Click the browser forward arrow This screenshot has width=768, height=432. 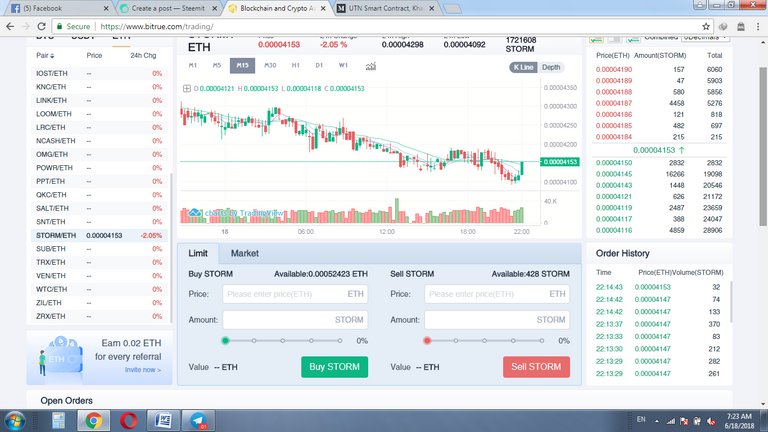26,26
